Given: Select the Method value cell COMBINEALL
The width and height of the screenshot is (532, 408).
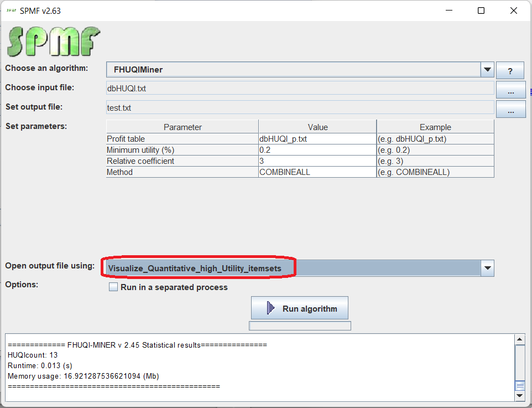Looking at the screenshot, I should [317, 172].
